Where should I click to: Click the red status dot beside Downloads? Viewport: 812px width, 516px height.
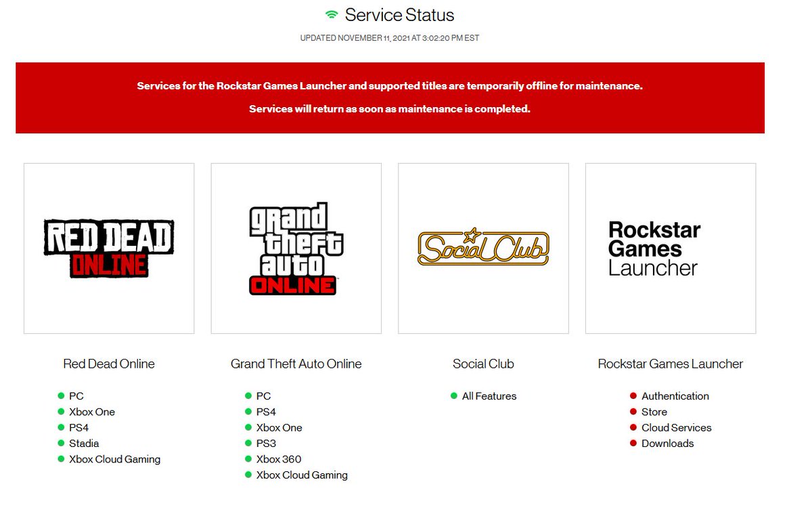coord(633,443)
